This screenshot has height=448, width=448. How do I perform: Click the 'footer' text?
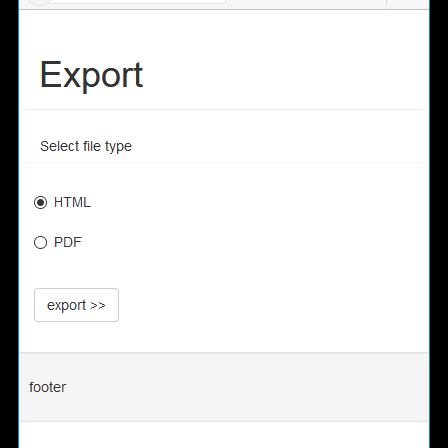48,387
